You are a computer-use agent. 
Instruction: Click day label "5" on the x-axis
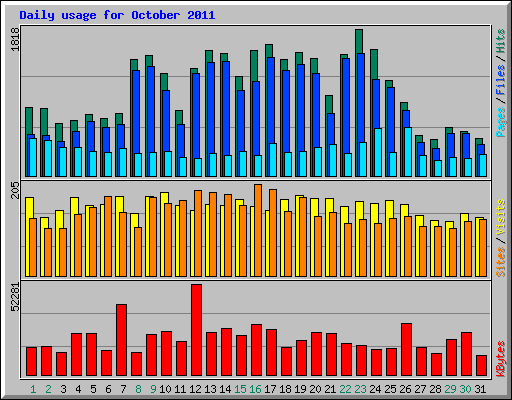pos(93,389)
